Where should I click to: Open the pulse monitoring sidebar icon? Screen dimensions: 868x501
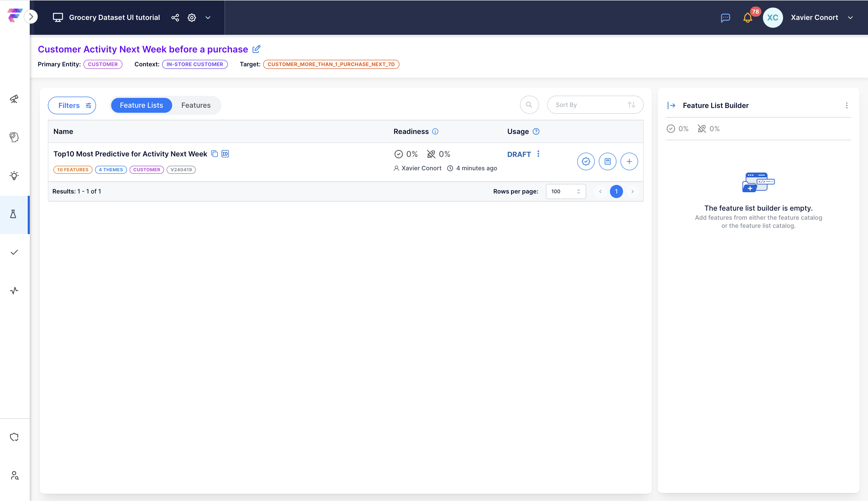tap(14, 290)
